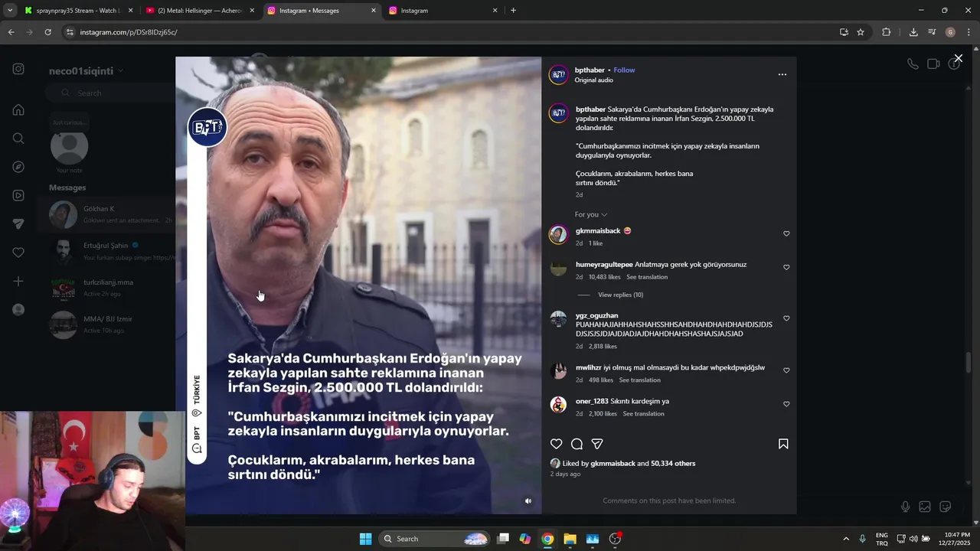Open Chrome downloads
The width and height of the screenshot is (980, 551).
pos(913,32)
